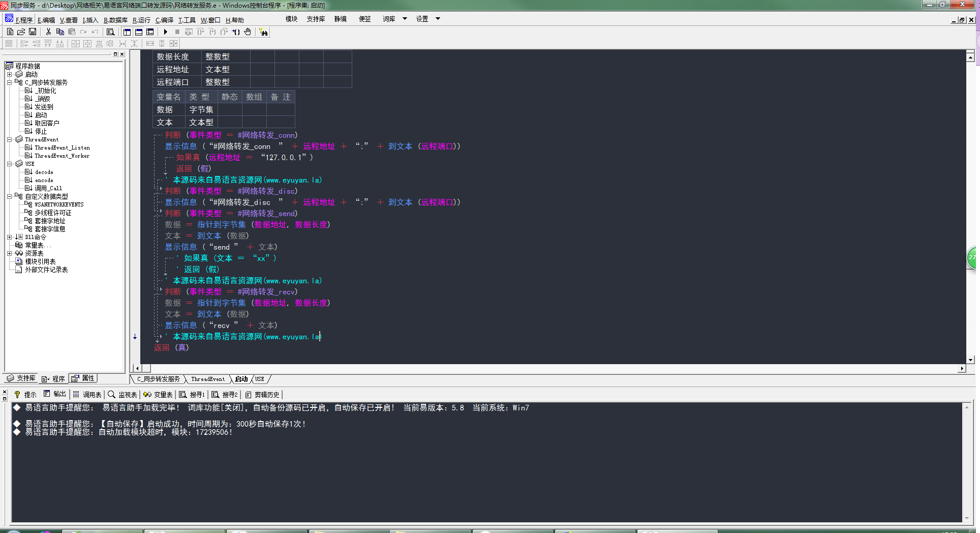This screenshot has width=980, height=533.
Task: Open the R.运行 menu
Action: [141, 20]
